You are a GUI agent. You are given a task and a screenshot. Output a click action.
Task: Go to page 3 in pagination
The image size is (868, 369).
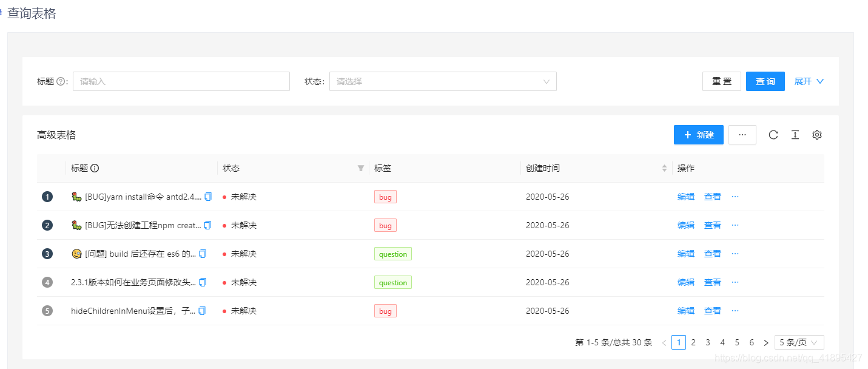point(708,343)
